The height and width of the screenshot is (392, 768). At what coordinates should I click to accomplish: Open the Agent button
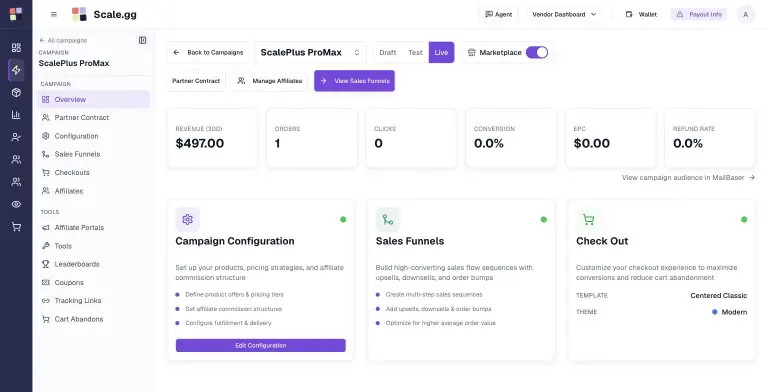499,15
